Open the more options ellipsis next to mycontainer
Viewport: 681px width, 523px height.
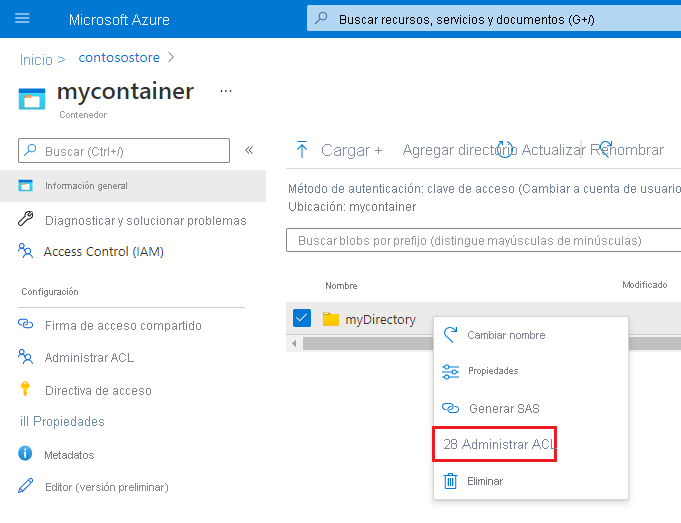click(x=225, y=91)
